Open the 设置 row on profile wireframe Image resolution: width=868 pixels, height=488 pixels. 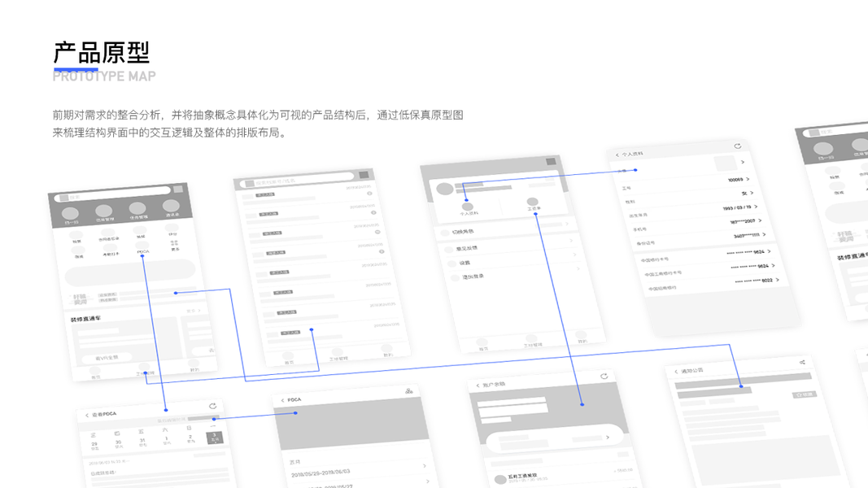click(x=512, y=259)
